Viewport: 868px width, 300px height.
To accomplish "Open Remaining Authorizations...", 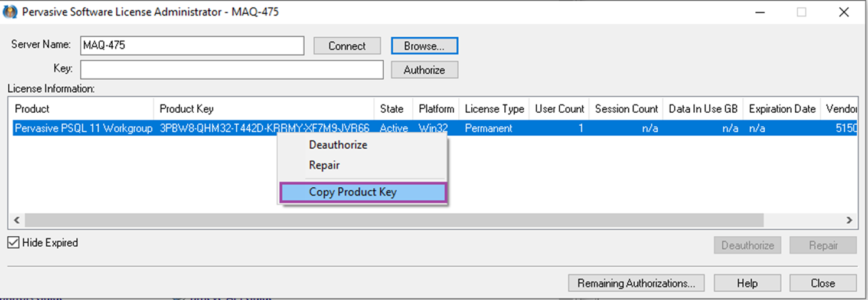I will 637,283.
